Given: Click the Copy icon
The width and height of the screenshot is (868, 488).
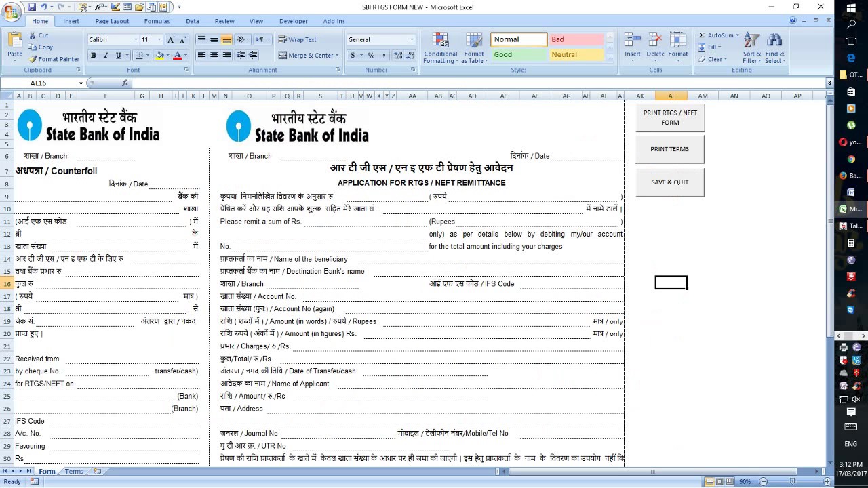Looking at the screenshot, I should click(x=33, y=47).
